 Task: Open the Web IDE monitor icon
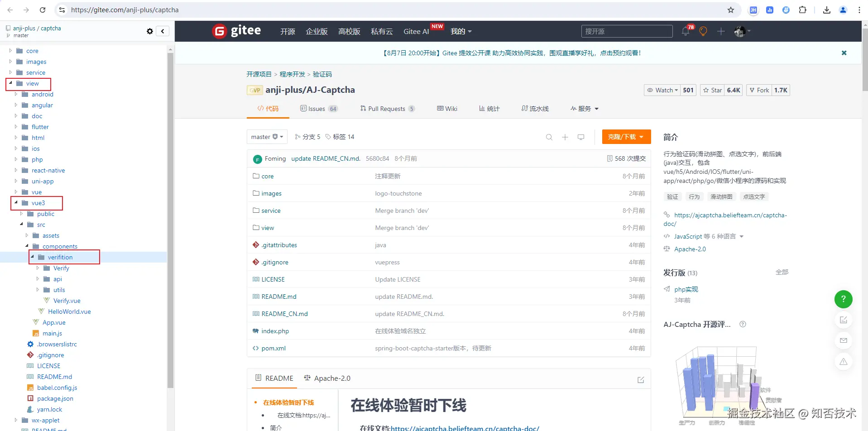point(581,137)
